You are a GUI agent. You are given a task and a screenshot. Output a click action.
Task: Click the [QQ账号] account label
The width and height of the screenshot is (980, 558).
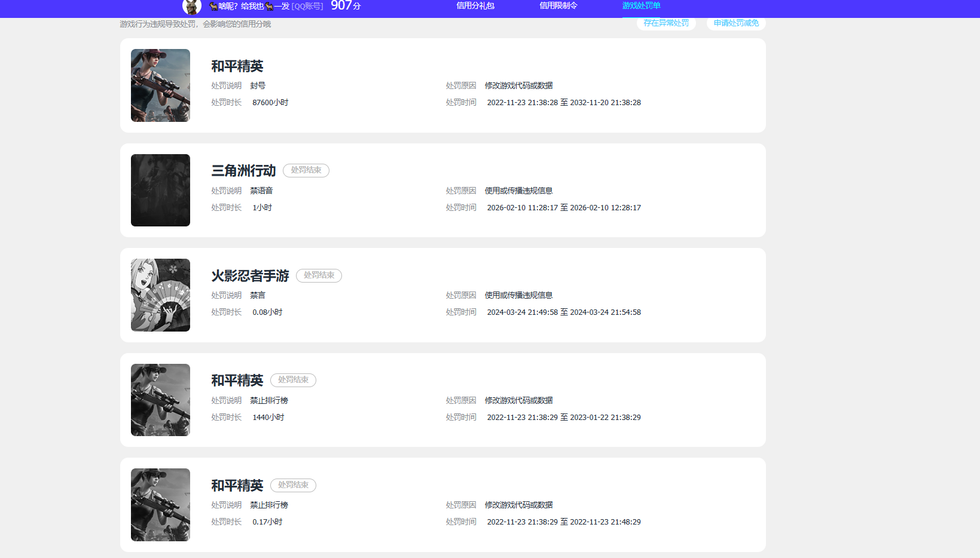coord(307,7)
